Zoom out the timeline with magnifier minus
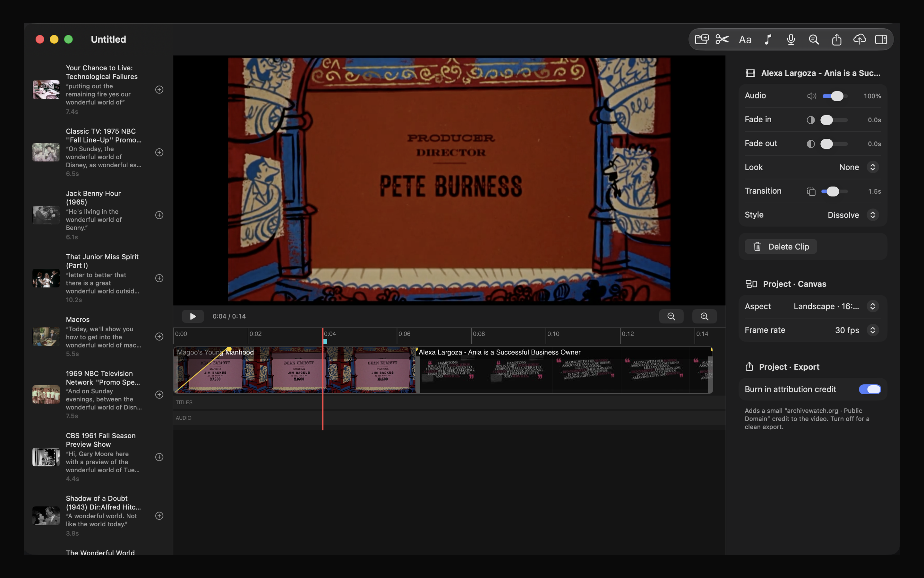Screen dimensions: 924x578 tap(671, 316)
